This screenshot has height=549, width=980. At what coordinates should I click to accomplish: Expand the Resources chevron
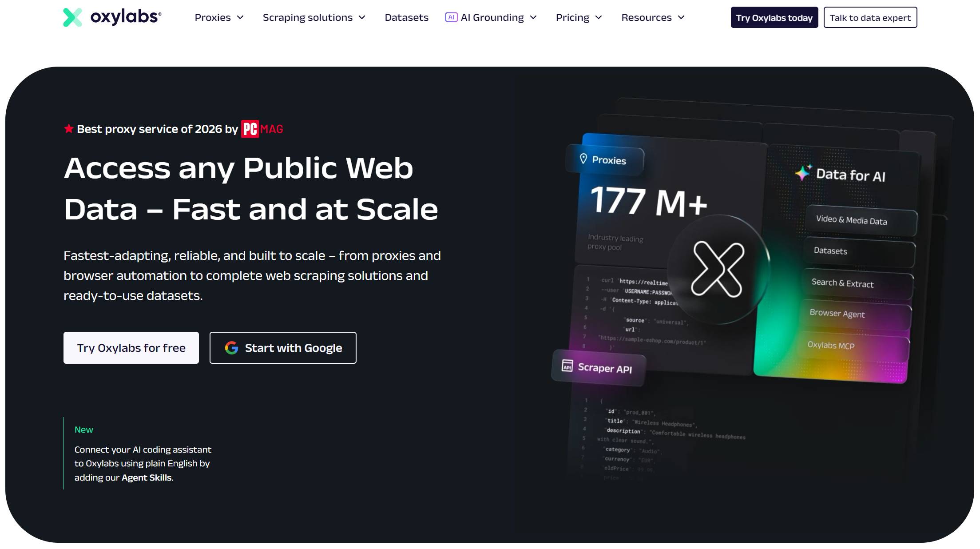pos(681,17)
